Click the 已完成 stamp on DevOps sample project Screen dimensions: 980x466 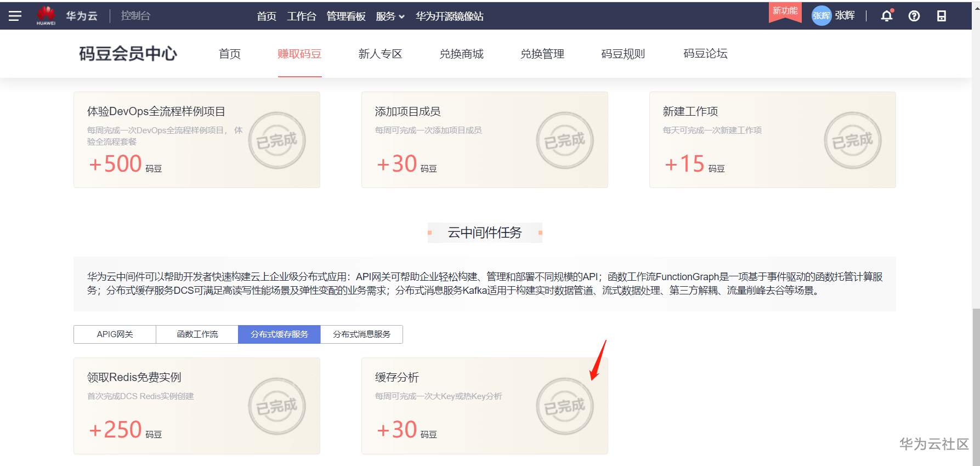click(x=277, y=140)
